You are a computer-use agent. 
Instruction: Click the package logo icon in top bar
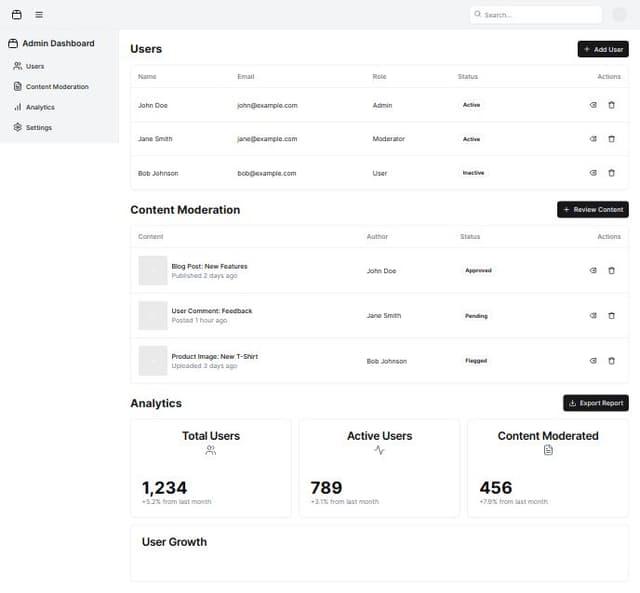click(17, 15)
